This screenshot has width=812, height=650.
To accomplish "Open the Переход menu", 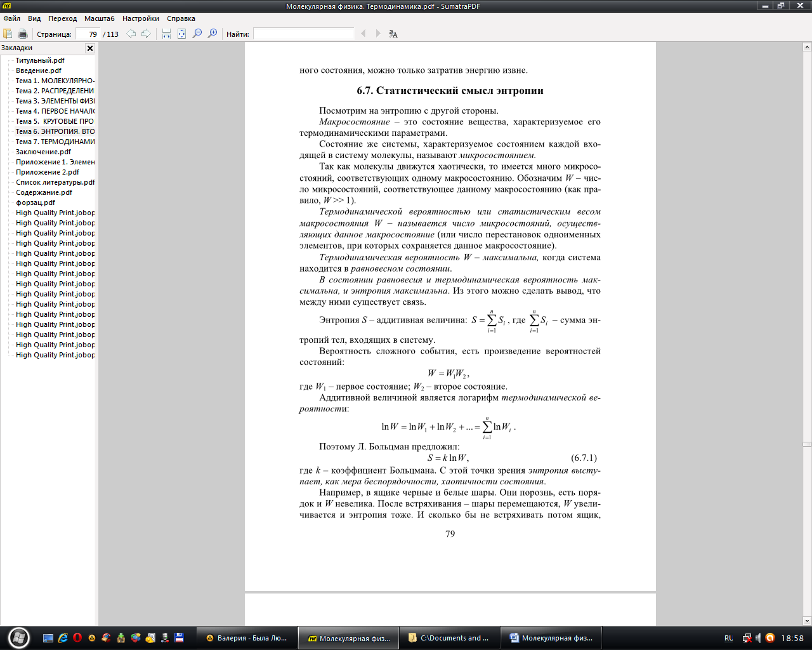I will (62, 18).
